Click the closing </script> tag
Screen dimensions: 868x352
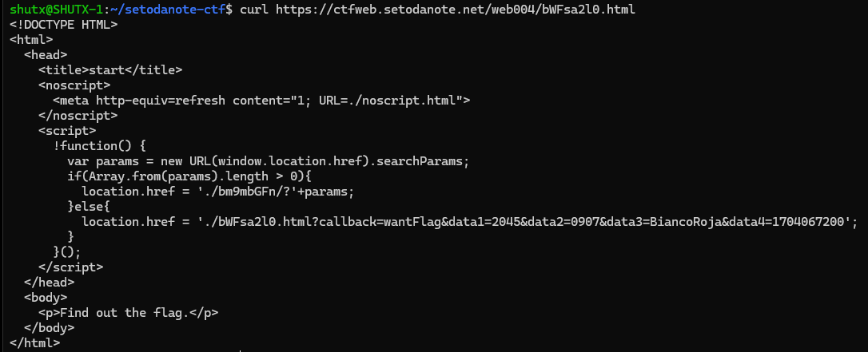71,267
